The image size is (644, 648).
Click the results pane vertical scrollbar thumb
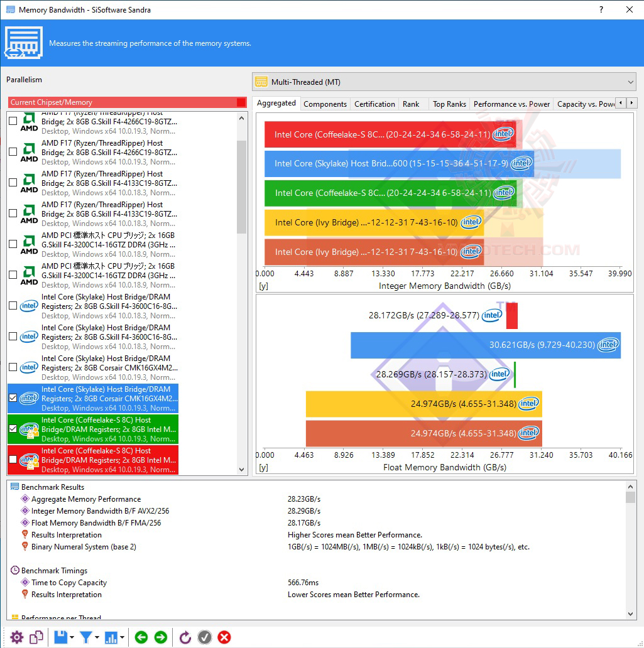pos(630,497)
